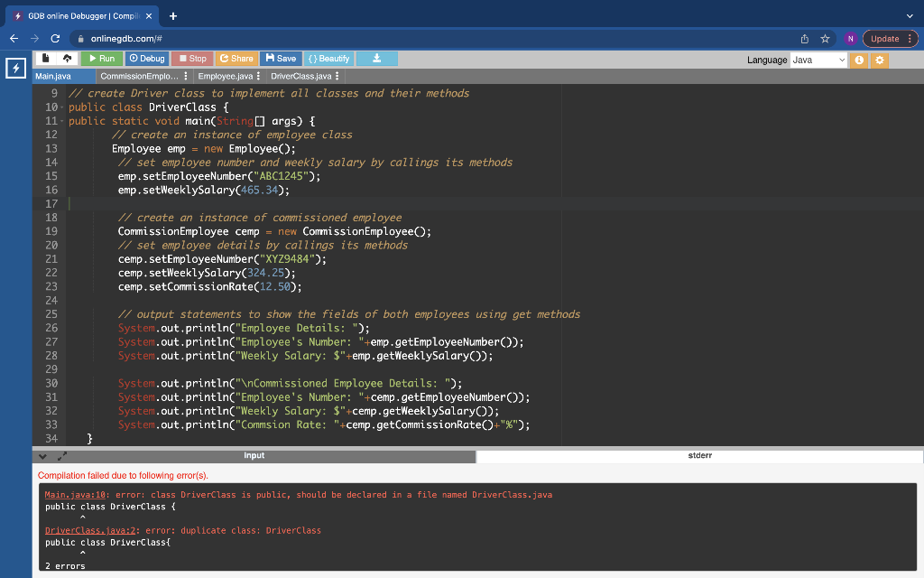Viewport: 924px width, 578px height.
Task: Stop program execution
Action: click(193, 59)
